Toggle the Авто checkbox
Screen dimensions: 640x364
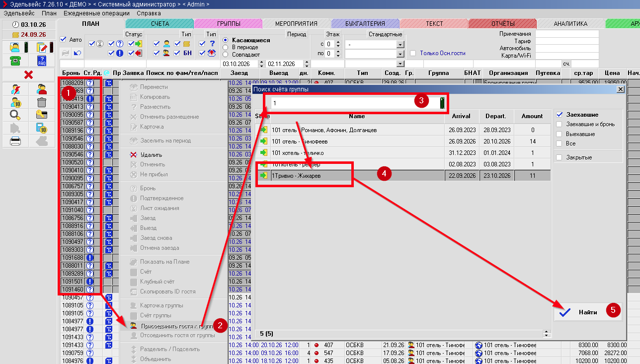coord(63,40)
